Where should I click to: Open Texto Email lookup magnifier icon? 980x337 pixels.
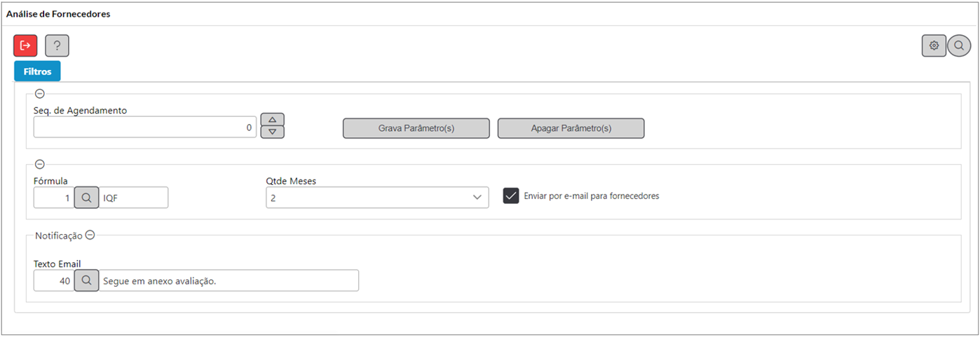[86, 281]
